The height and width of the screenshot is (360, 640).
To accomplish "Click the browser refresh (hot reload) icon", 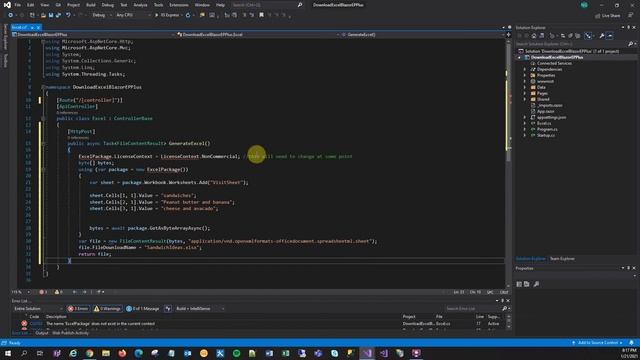I will coord(188,15).
